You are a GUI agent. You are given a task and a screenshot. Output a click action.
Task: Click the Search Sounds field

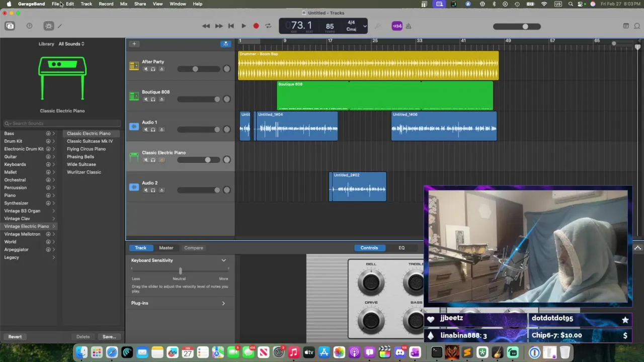coord(62,123)
